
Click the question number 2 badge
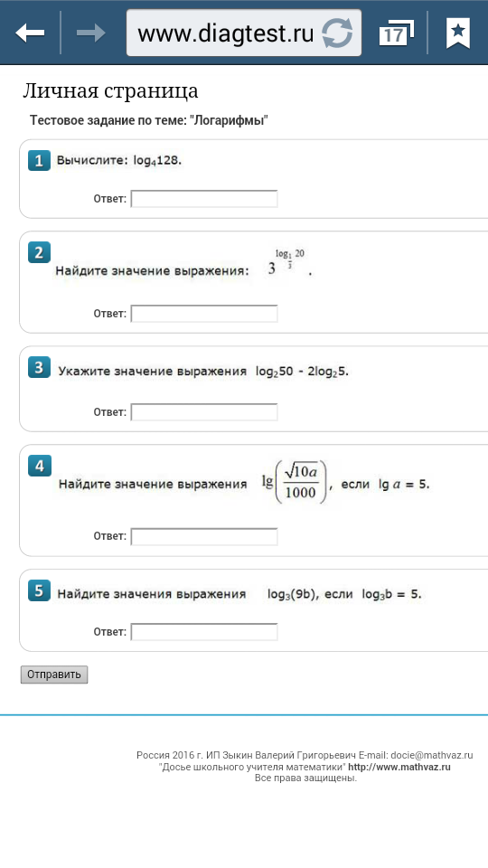[x=39, y=252]
